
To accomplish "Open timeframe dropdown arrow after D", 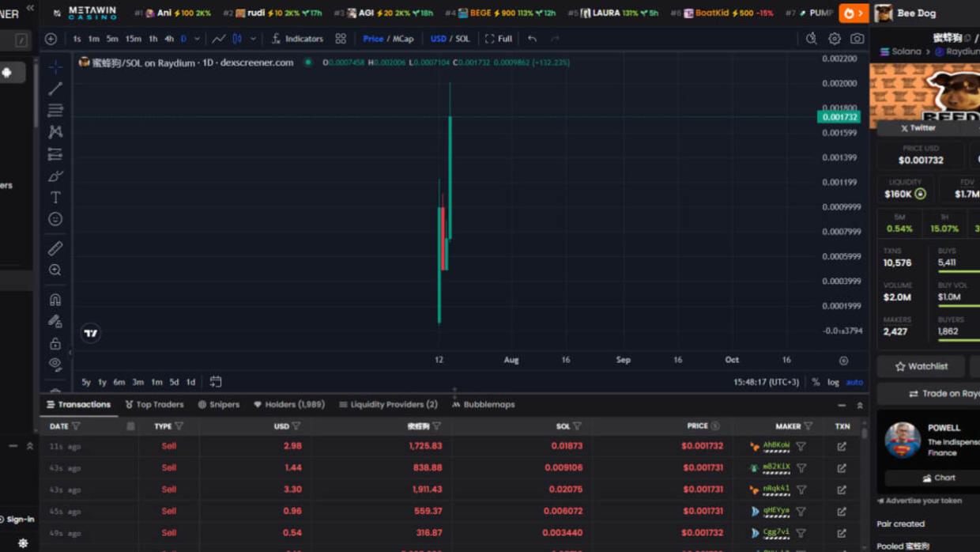I will (x=197, y=39).
